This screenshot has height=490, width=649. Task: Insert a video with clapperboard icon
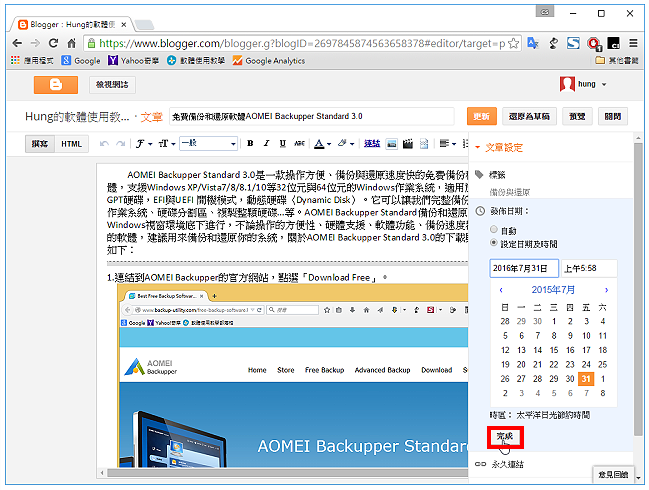408,144
